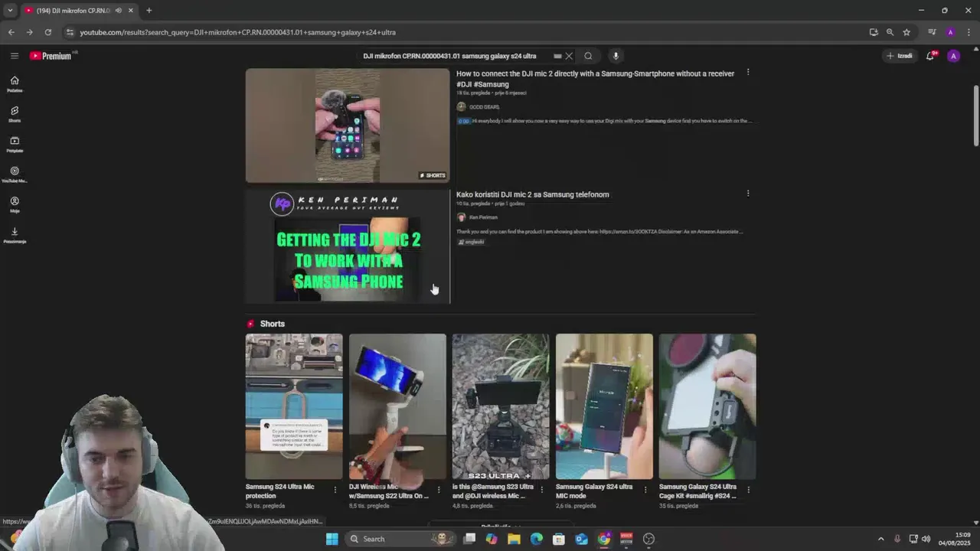Open 'How to connect the DJI mic 2' title
Image resolution: width=980 pixels, height=551 pixels.
(x=595, y=79)
